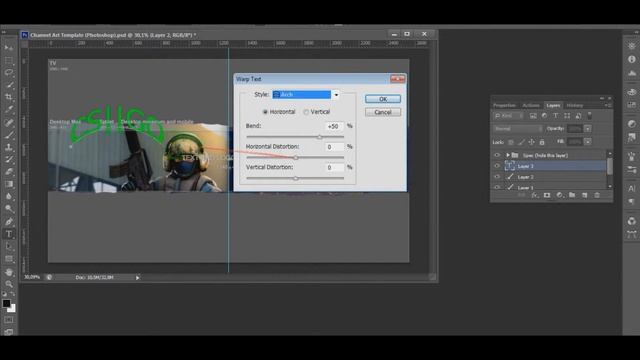640x360 pixels.
Task: Click the Bend slider handle
Action: tap(320, 137)
